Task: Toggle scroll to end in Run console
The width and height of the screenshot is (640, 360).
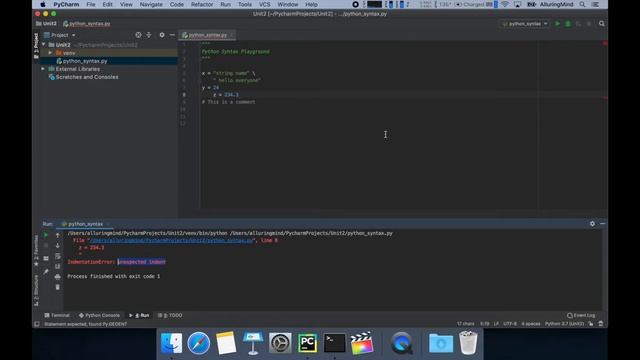Action: [x=58, y=267]
